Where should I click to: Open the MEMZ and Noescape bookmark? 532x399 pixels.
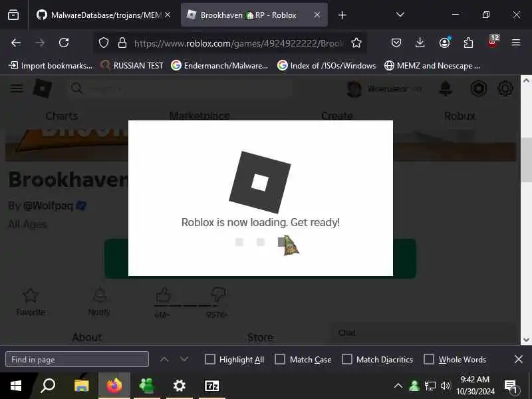pos(432,65)
